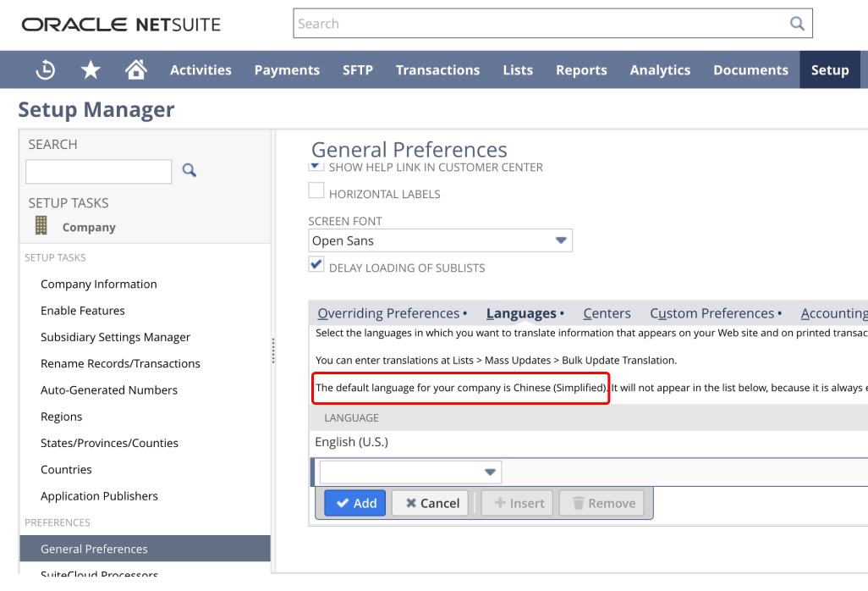
Task: Switch to the Centers tab
Action: point(607,312)
